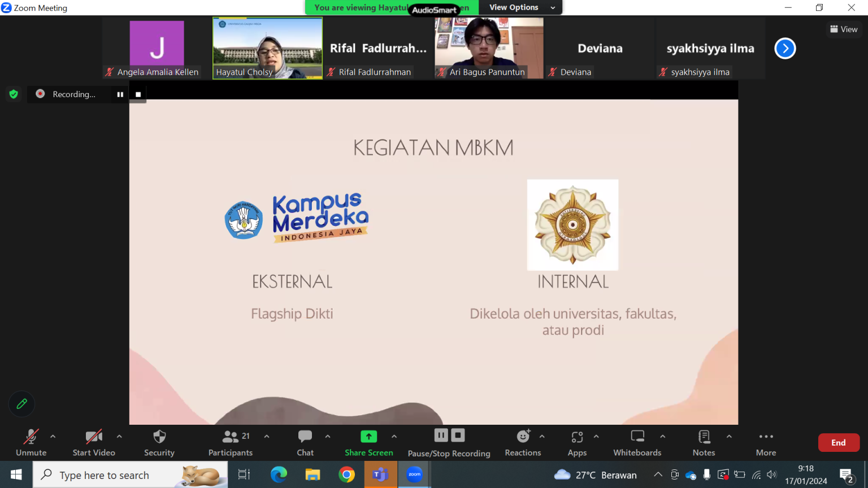Expand Whiteboards options arrow
The height and width of the screenshot is (488, 868).
pos(663,437)
